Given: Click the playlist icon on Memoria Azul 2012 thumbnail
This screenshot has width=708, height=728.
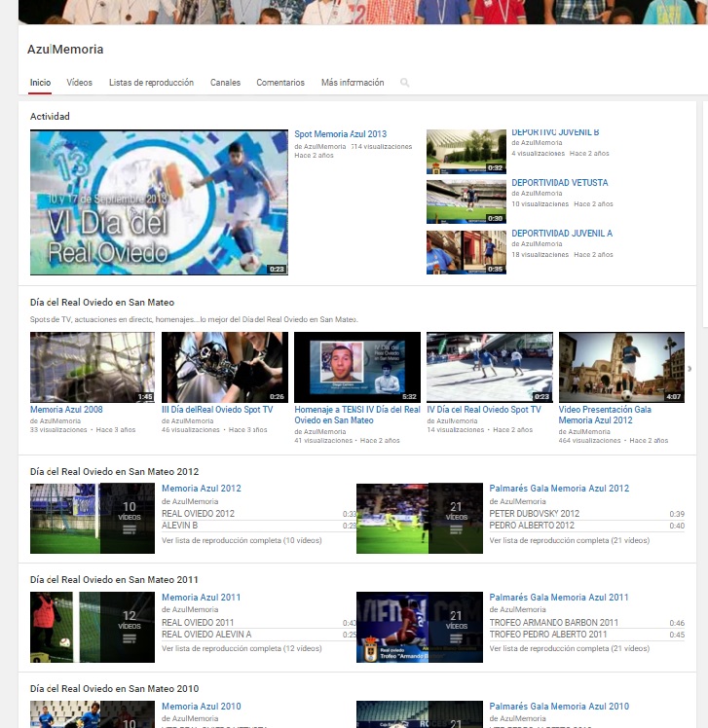Looking at the screenshot, I should (x=130, y=529).
